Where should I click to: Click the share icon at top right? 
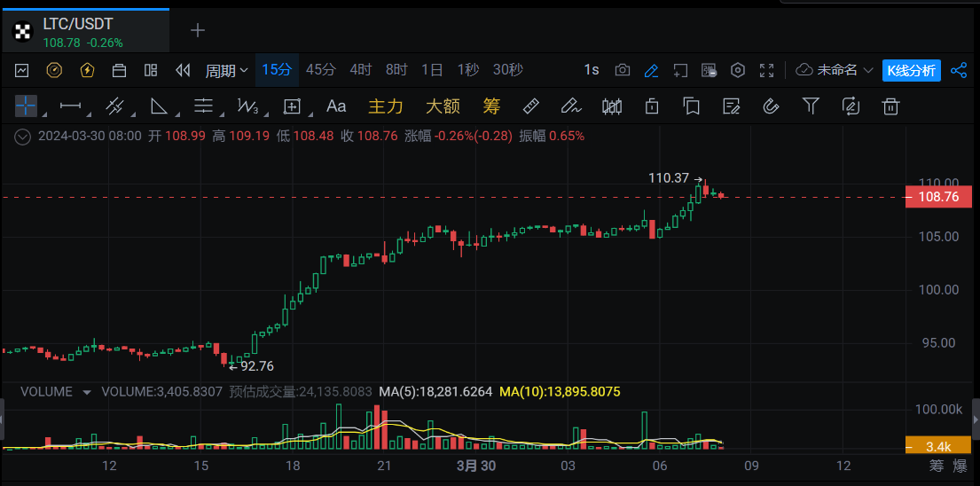(x=959, y=70)
